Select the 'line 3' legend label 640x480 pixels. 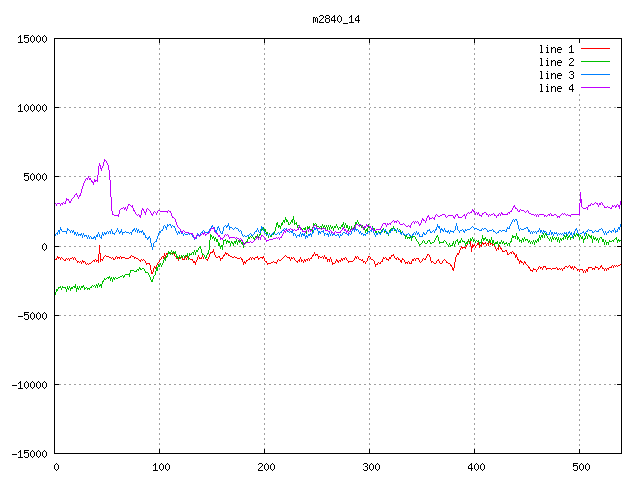(x=557, y=75)
